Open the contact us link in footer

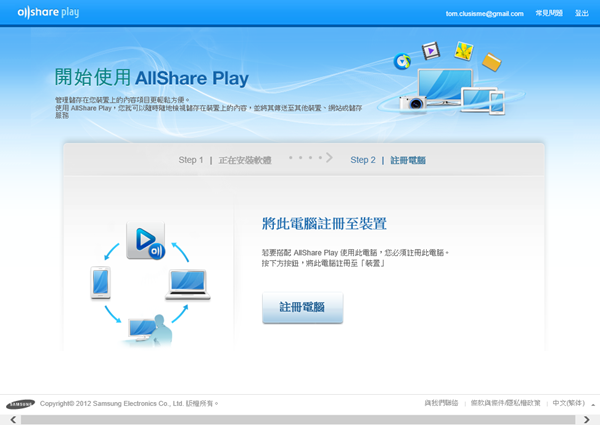(x=441, y=403)
